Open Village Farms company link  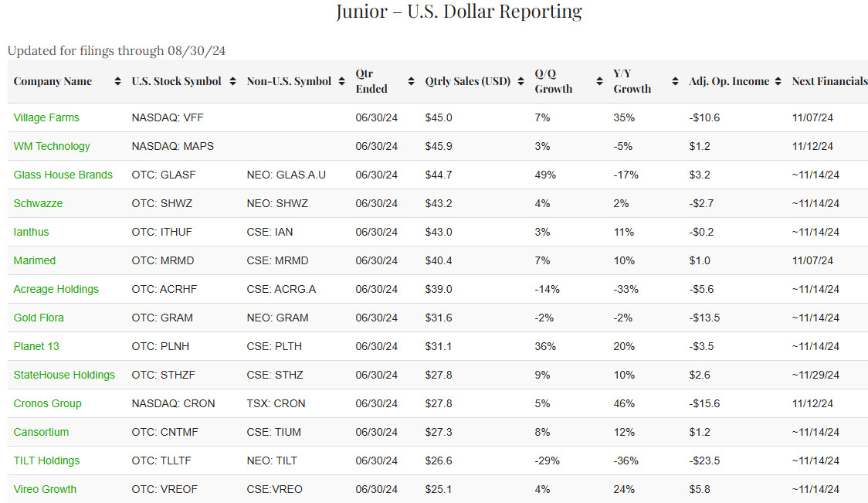pos(46,117)
